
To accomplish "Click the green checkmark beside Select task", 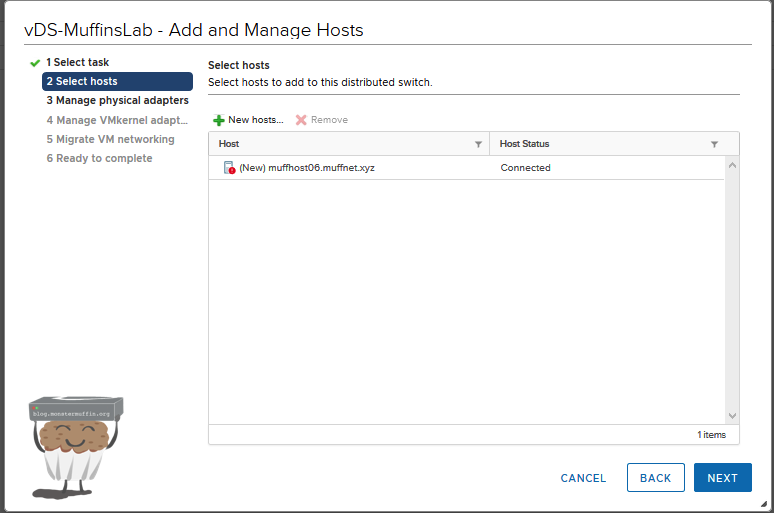I will click(x=35, y=62).
